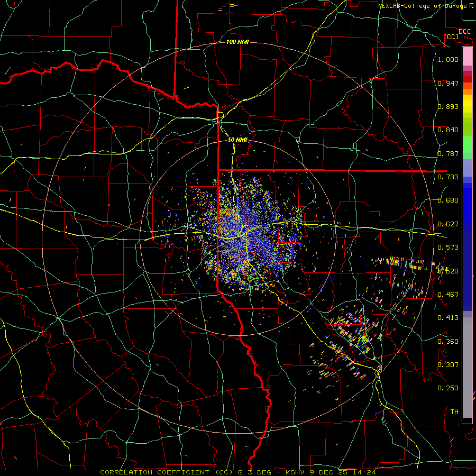Click the bright green band of the color scale
Image resolution: width=476 pixels, height=476 pixels.
point(467,144)
